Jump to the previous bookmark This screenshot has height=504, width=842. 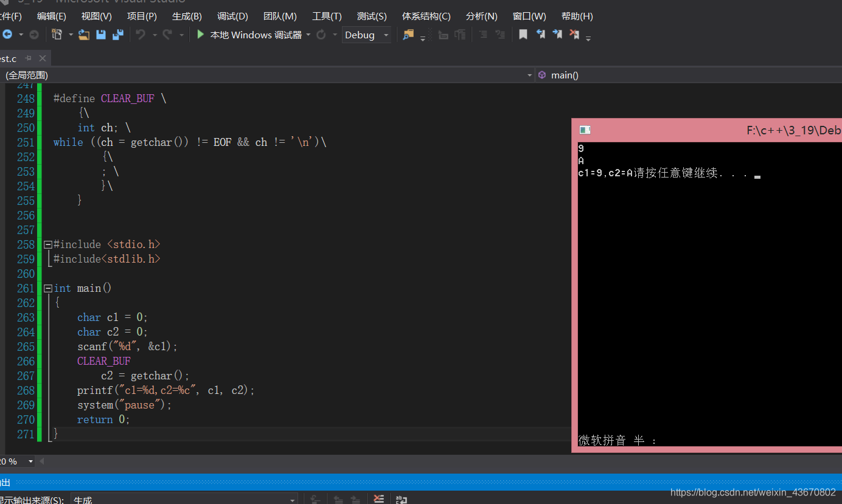click(x=540, y=35)
